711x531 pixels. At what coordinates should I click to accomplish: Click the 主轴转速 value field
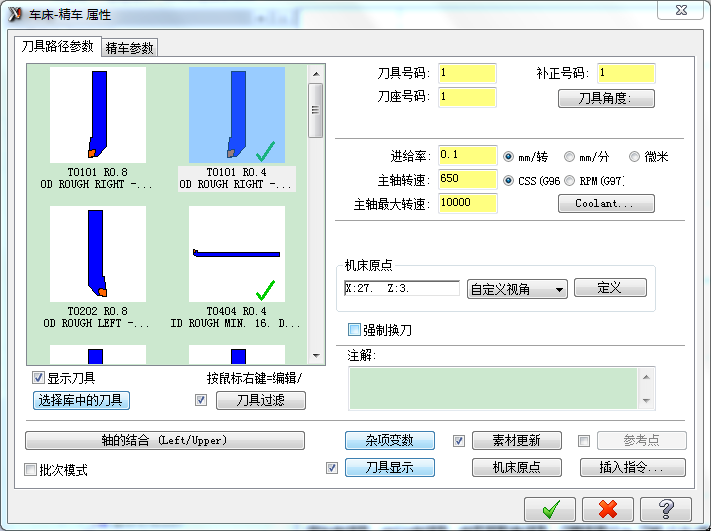pyautogui.click(x=468, y=179)
